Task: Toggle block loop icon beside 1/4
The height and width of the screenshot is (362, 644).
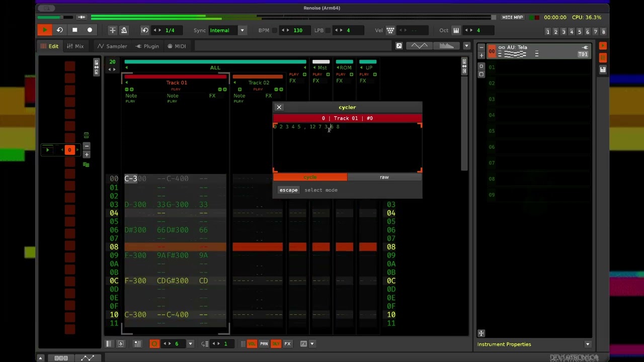Action: [145, 30]
